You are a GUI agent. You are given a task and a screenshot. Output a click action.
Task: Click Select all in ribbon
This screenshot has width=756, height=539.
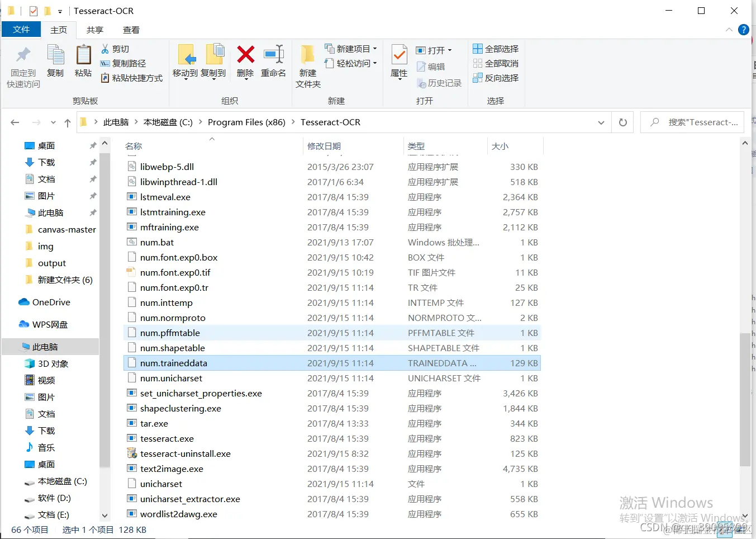496,49
